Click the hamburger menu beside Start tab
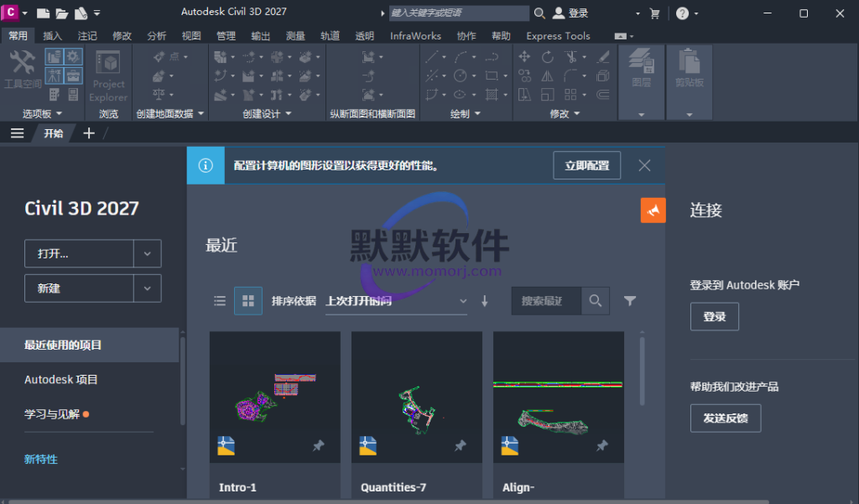Screen dimensions: 859x504 [17, 133]
